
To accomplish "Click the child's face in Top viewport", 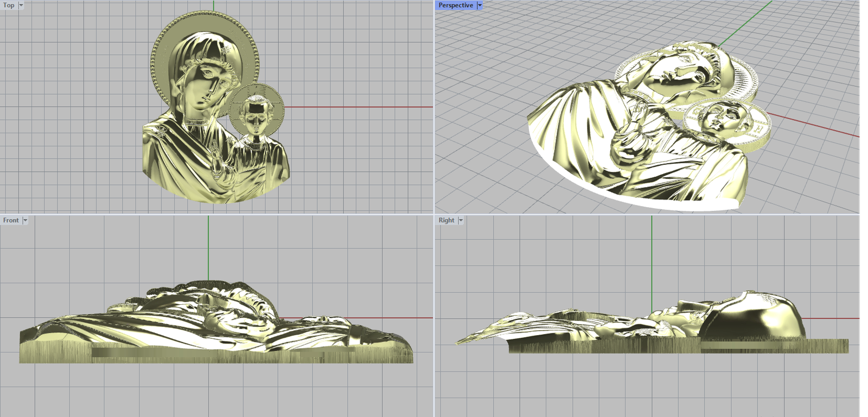I will pos(256,115).
